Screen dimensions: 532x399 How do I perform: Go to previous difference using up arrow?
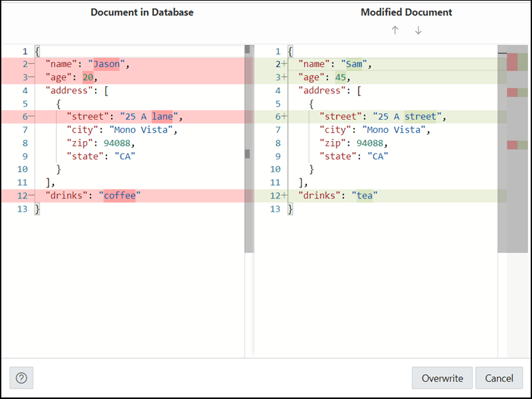pyautogui.click(x=395, y=30)
